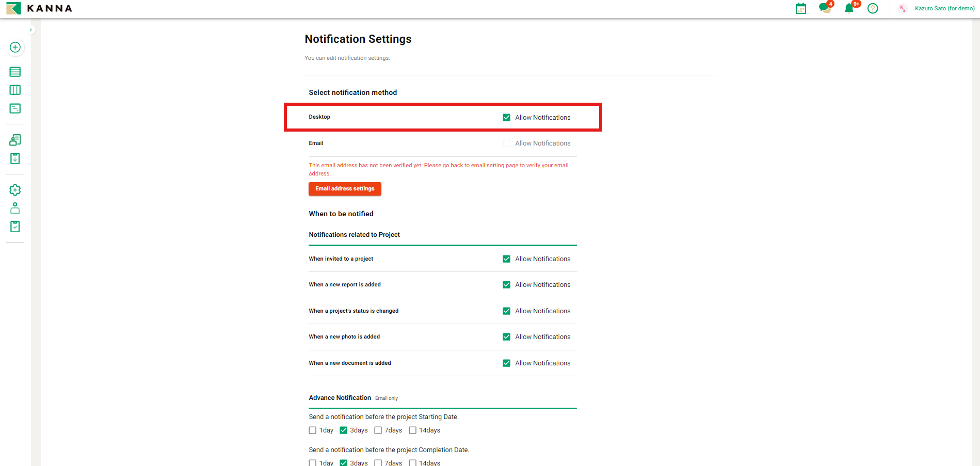980x466 pixels.
Task: Uncheck notifications for 'When a new photo is added'
Action: (506, 337)
